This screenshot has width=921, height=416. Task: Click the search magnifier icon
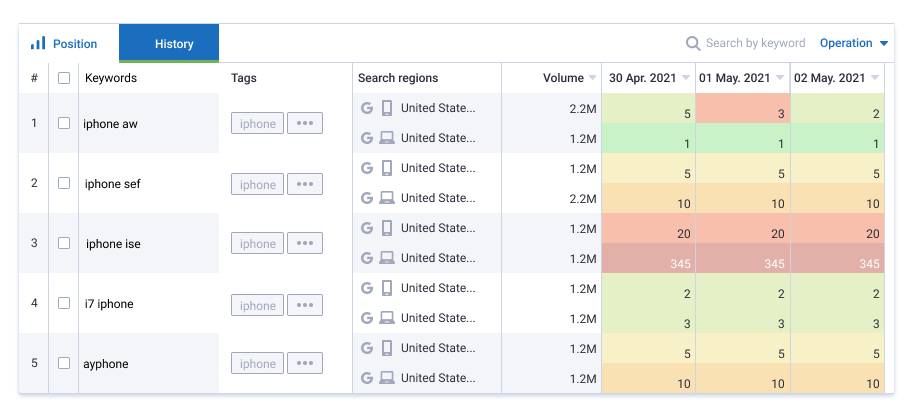pos(692,44)
